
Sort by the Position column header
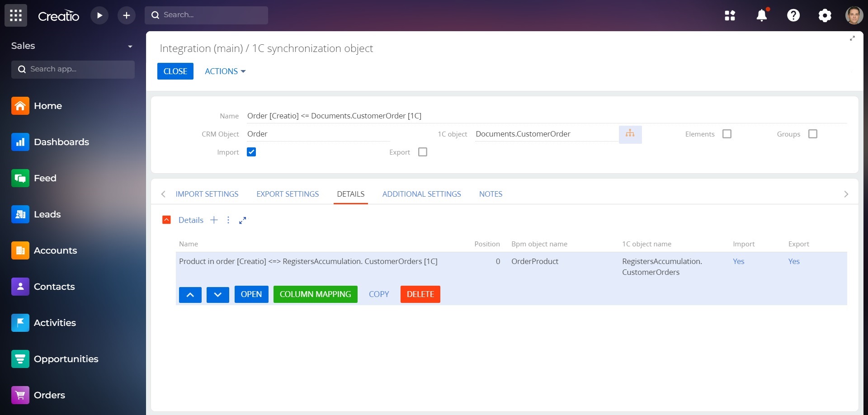click(x=487, y=244)
